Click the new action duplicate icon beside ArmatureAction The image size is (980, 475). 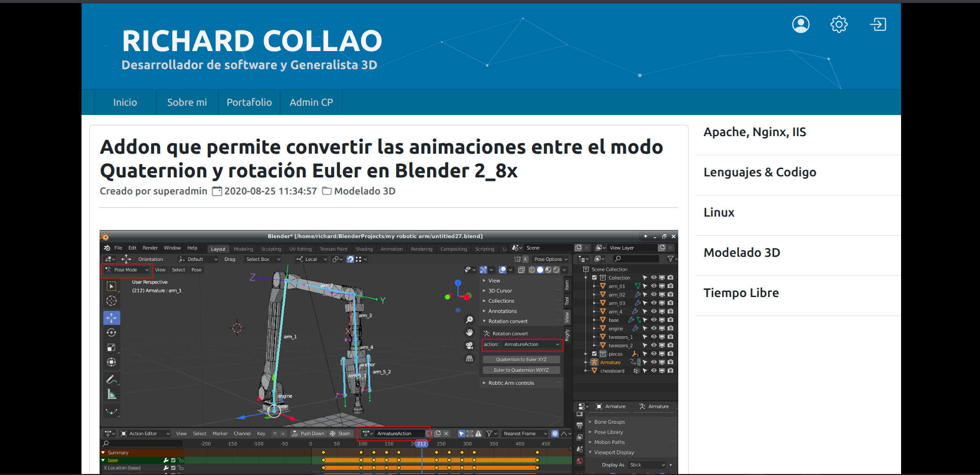coord(438,434)
